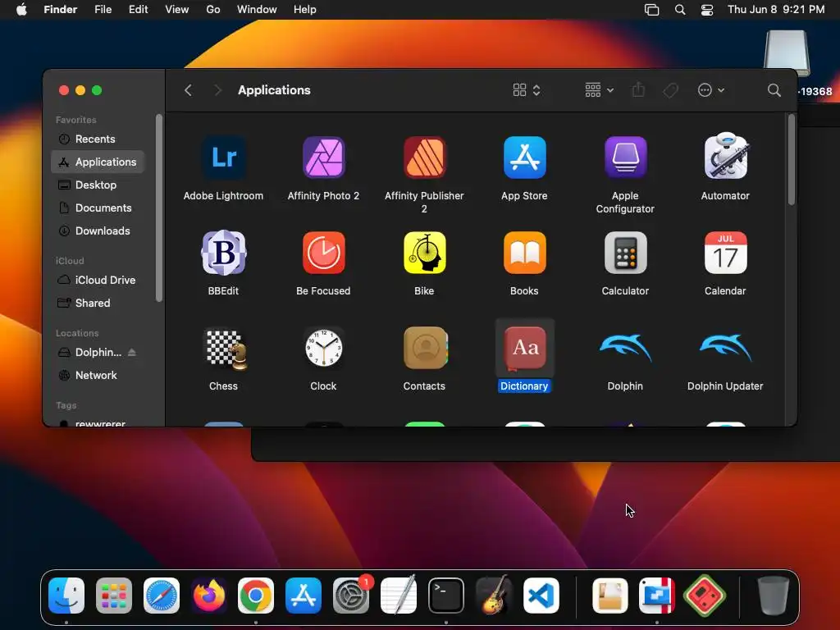Open Terminal from the Dock

pos(445,596)
